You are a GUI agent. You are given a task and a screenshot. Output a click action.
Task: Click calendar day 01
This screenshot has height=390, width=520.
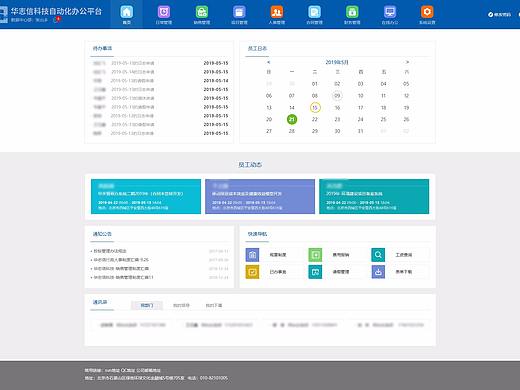click(315, 84)
